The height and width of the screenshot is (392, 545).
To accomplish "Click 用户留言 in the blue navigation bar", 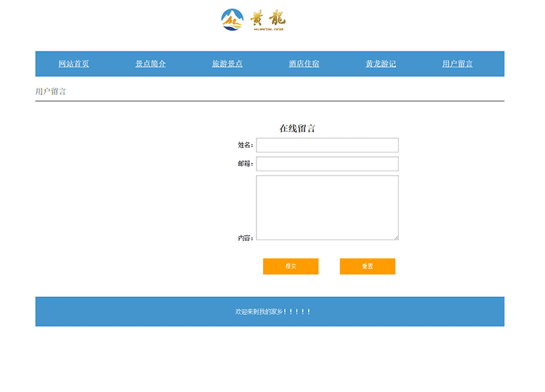I will pyautogui.click(x=458, y=64).
